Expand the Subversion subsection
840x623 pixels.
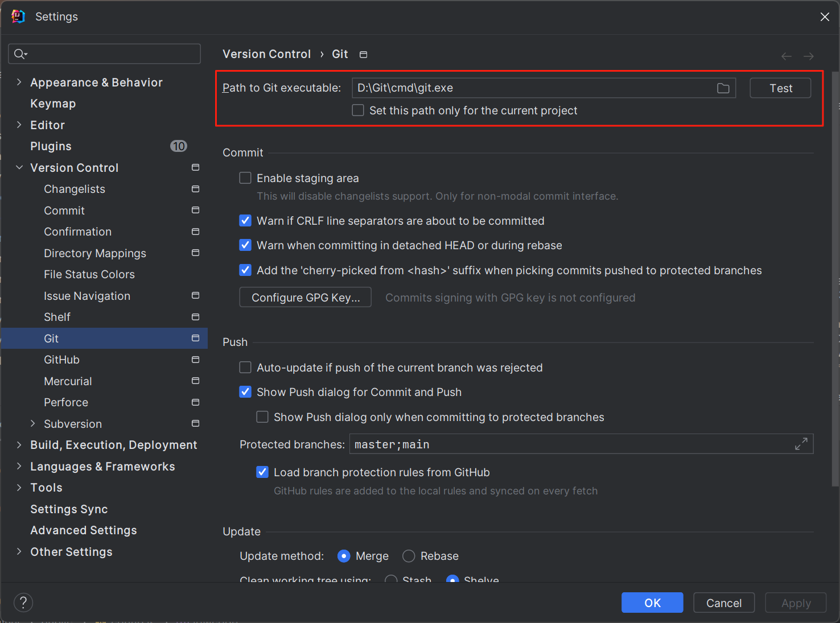click(x=33, y=423)
